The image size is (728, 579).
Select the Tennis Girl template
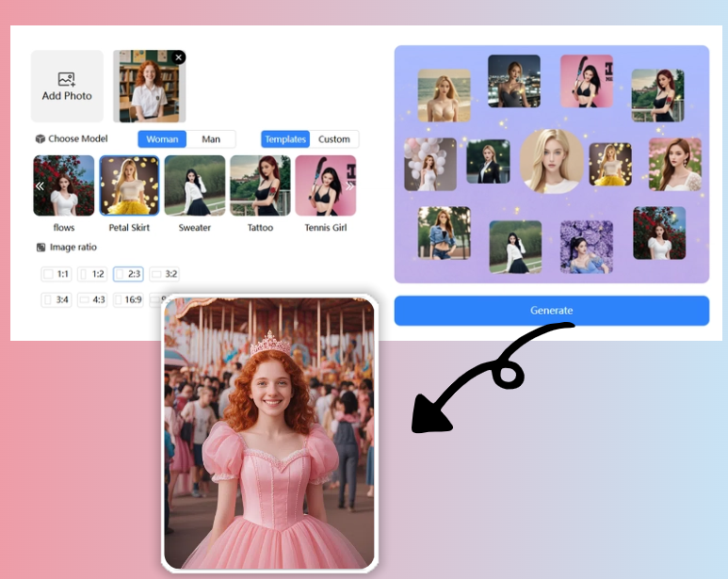(326, 185)
